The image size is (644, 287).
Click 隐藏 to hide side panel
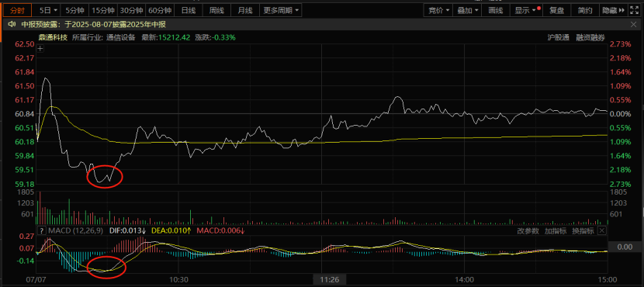point(612,11)
